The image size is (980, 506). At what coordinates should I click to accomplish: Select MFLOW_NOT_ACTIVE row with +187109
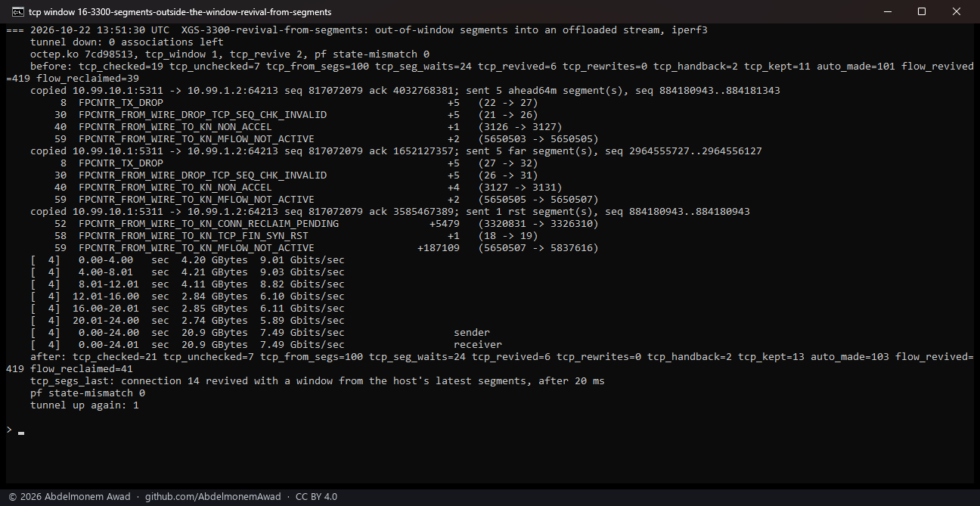point(327,248)
